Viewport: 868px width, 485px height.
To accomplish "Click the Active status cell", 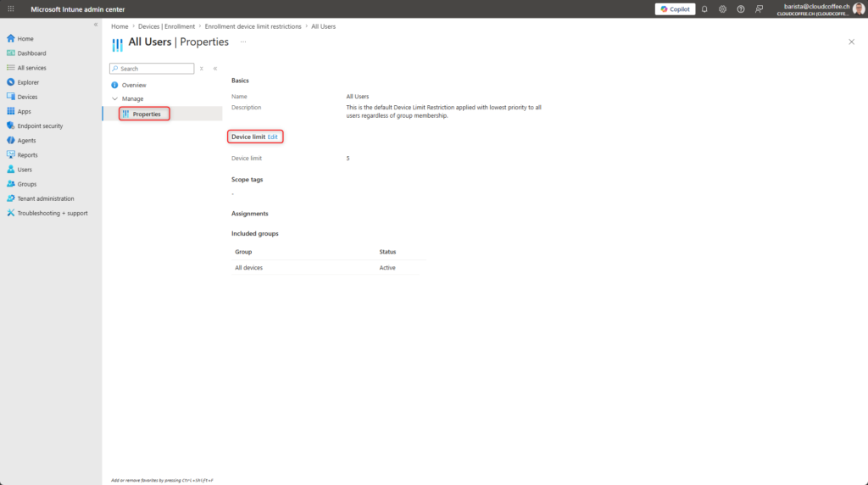I will click(387, 268).
